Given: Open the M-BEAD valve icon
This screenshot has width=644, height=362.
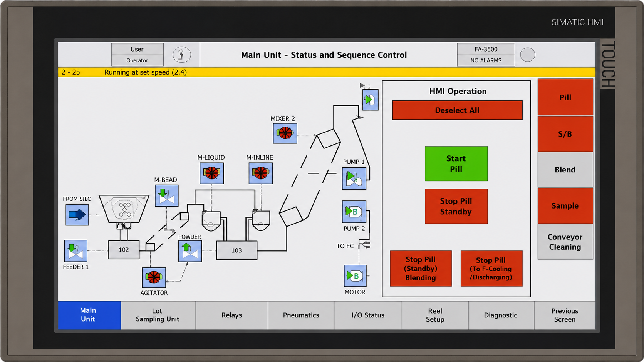Looking at the screenshot, I should point(166,195).
